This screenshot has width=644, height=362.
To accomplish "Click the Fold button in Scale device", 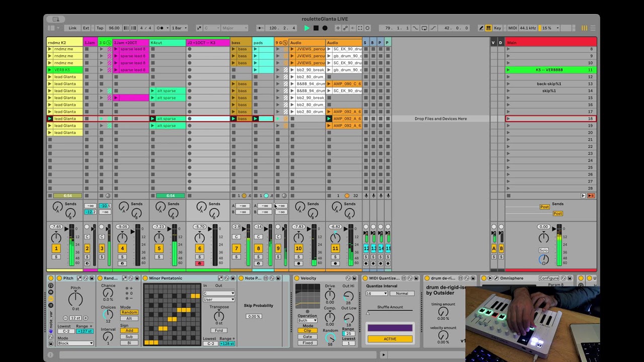I will pyautogui.click(x=219, y=330).
